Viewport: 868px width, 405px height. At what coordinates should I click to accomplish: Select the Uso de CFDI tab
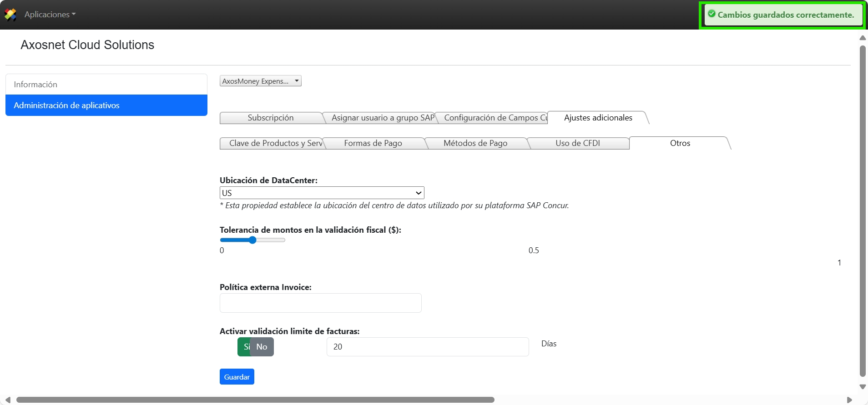click(577, 143)
